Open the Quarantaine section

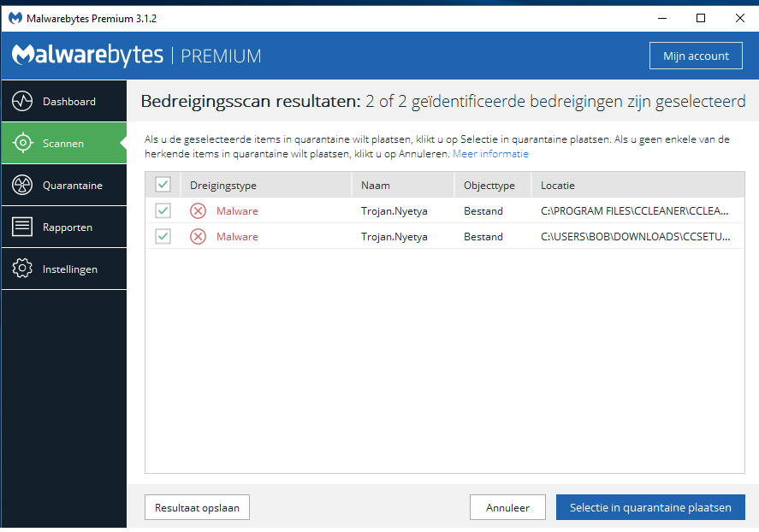64,186
